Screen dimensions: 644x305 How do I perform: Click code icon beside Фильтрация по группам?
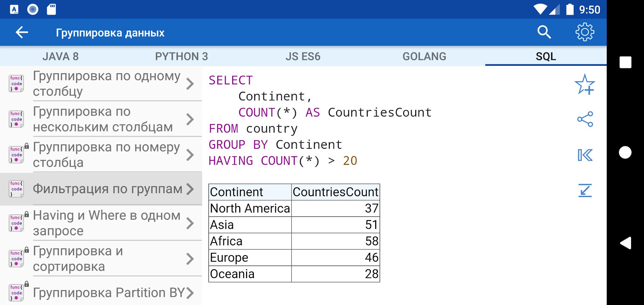(x=16, y=189)
